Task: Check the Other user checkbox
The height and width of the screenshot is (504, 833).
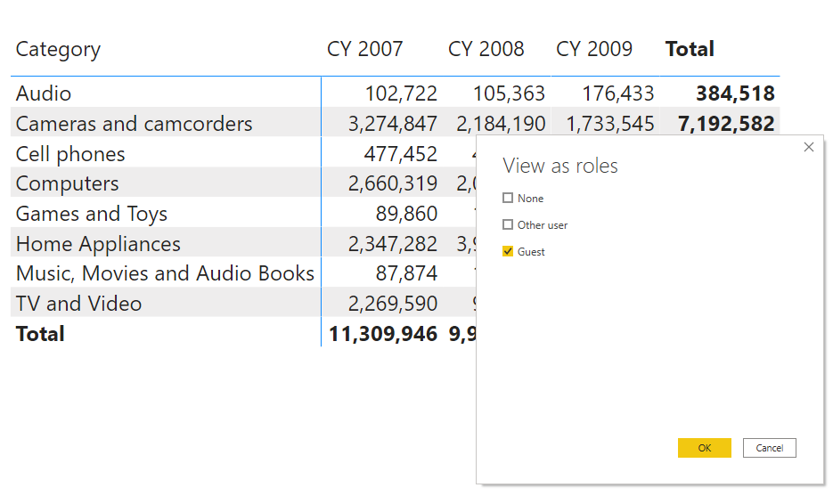Action: tap(508, 224)
